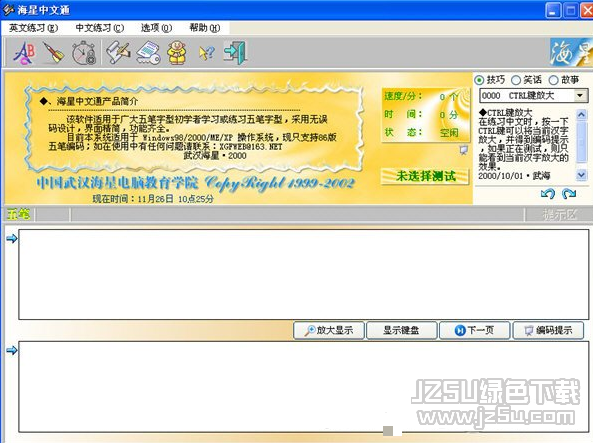
Task: Open the 中文练习(C) menu
Action: [99, 28]
